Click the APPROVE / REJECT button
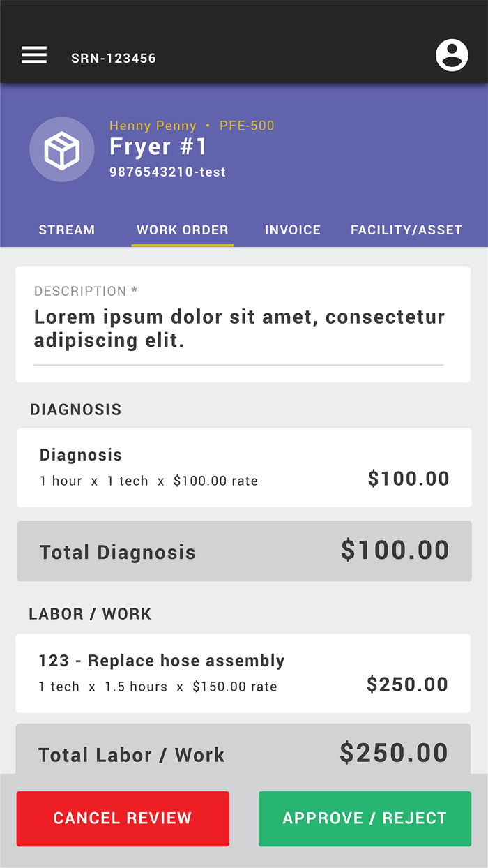The image size is (488, 868). (x=365, y=818)
